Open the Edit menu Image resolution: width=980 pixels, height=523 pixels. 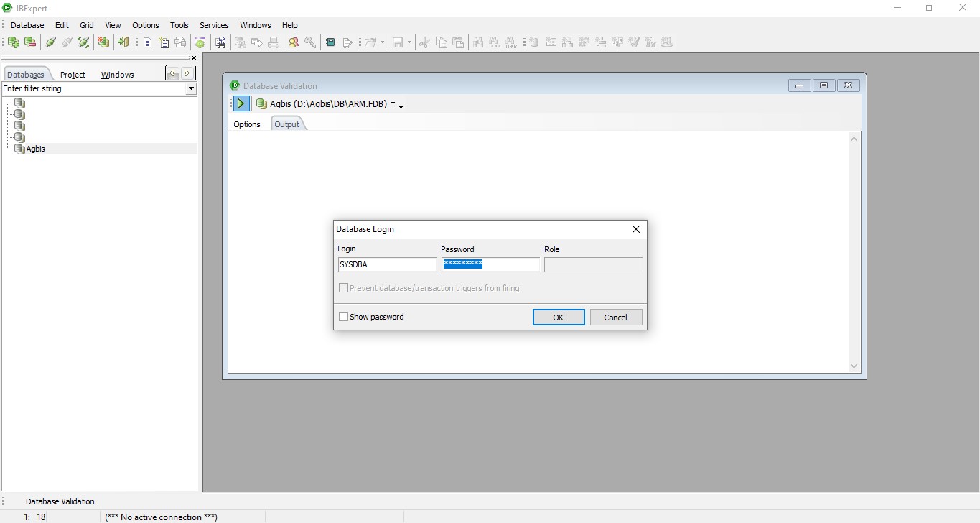(62, 25)
